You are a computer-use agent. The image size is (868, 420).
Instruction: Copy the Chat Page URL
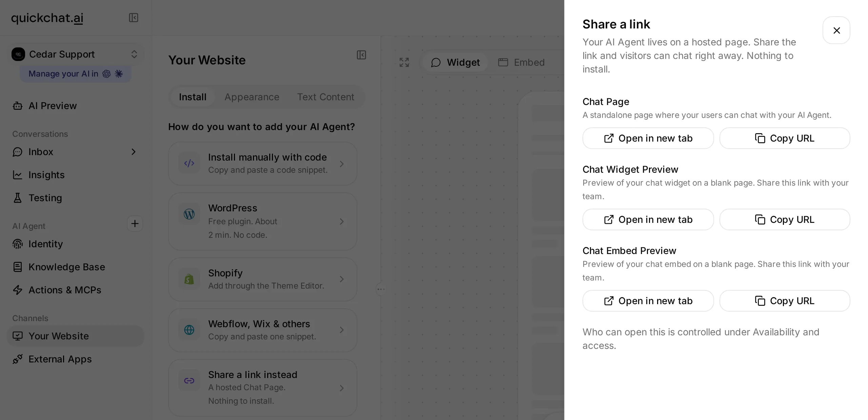(x=785, y=138)
